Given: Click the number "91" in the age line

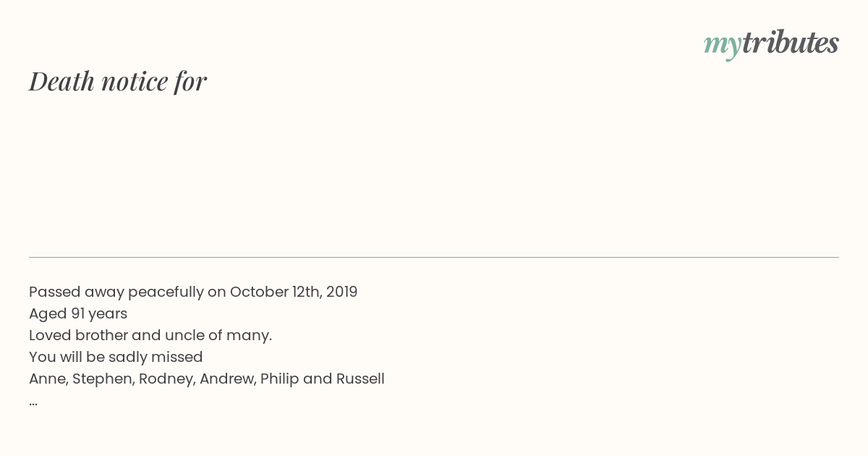Looking at the screenshot, I should point(78,313).
